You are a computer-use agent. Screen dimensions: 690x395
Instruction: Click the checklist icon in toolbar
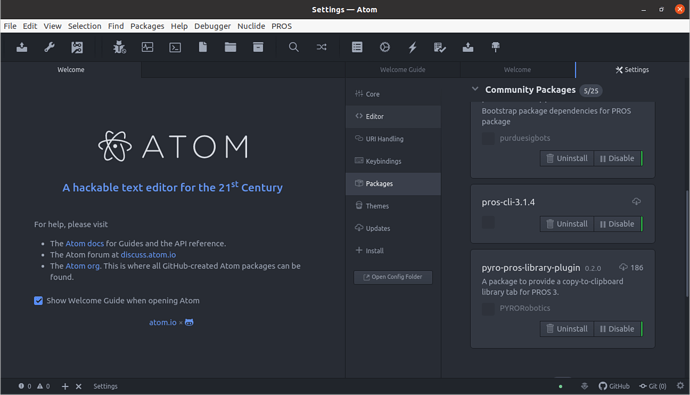[440, 47]
